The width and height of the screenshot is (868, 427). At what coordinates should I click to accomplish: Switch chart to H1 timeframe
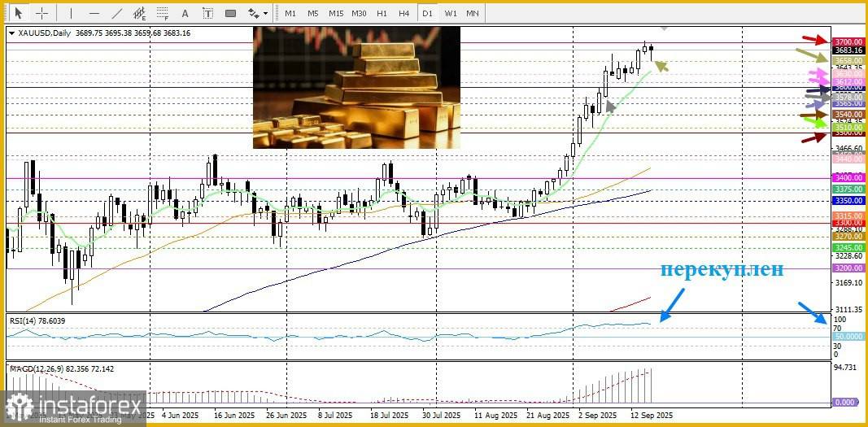tap(382, 13)
